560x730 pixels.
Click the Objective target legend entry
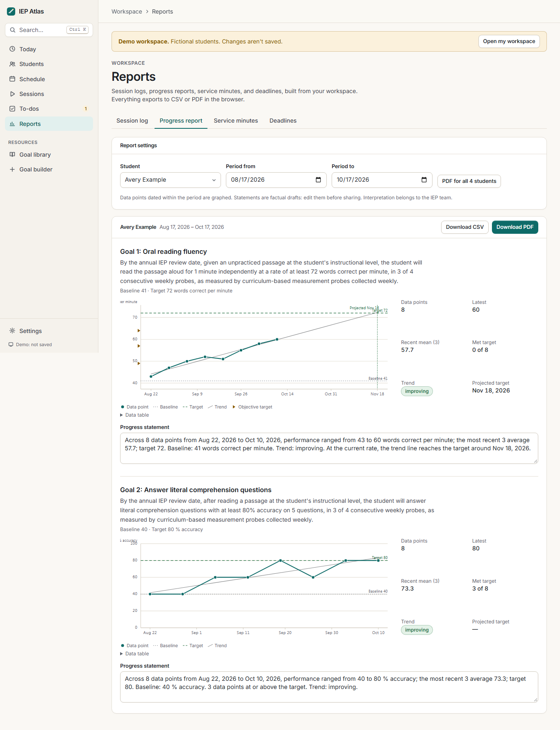click(252, 407)
